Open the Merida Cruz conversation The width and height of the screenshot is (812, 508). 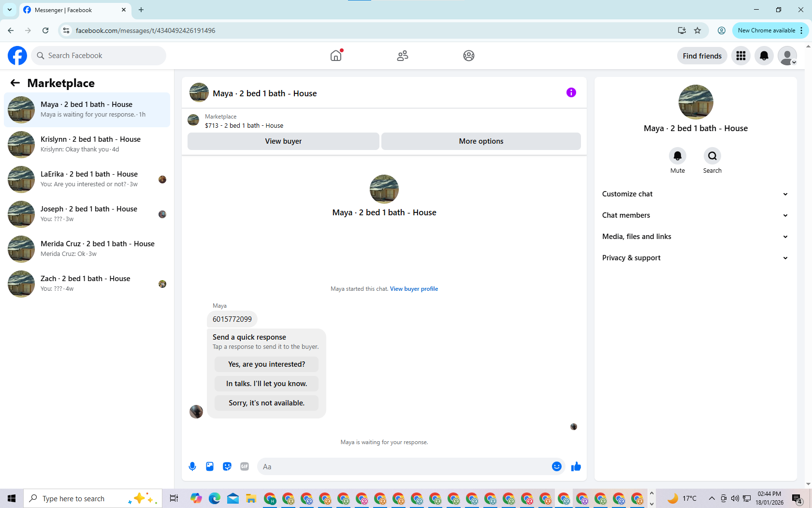pos(87,249)
